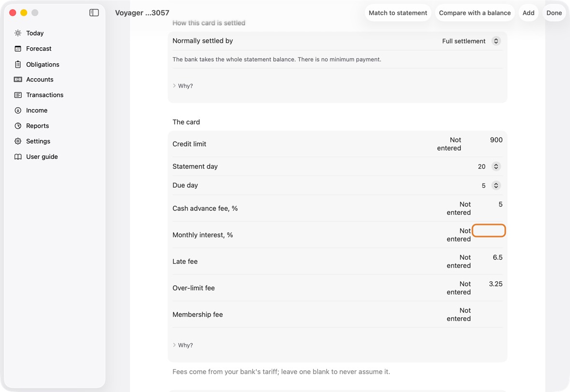The height and width of the screenshot is (392, 570).
Task: Click the Done button
Action: click(554, 13)
